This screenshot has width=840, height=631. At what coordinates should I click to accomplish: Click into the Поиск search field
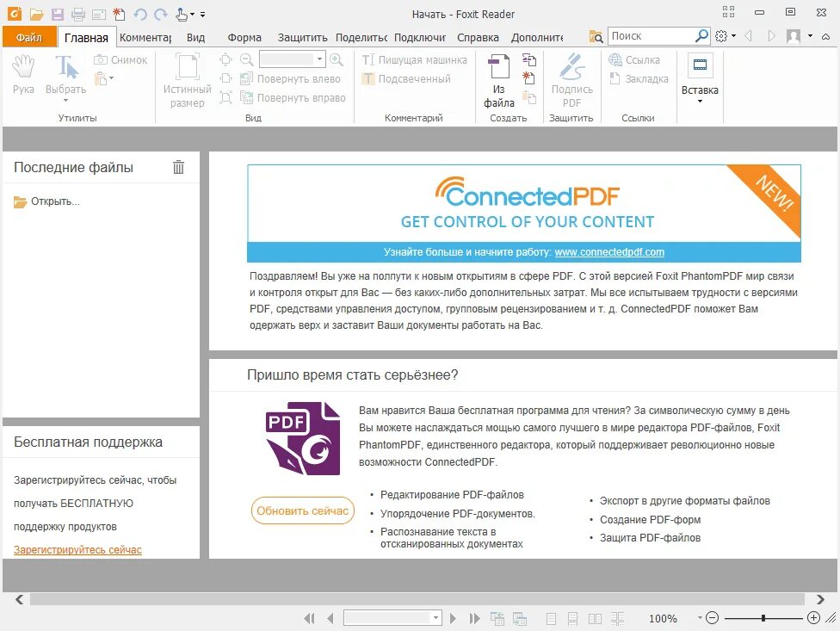click(x=651, y=36)
